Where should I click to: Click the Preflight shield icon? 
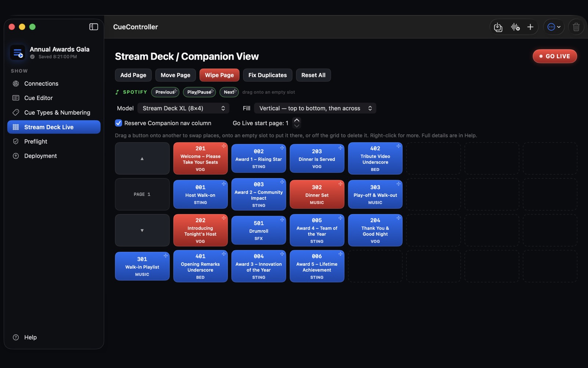pyautogui.click(x=16, y=141)
